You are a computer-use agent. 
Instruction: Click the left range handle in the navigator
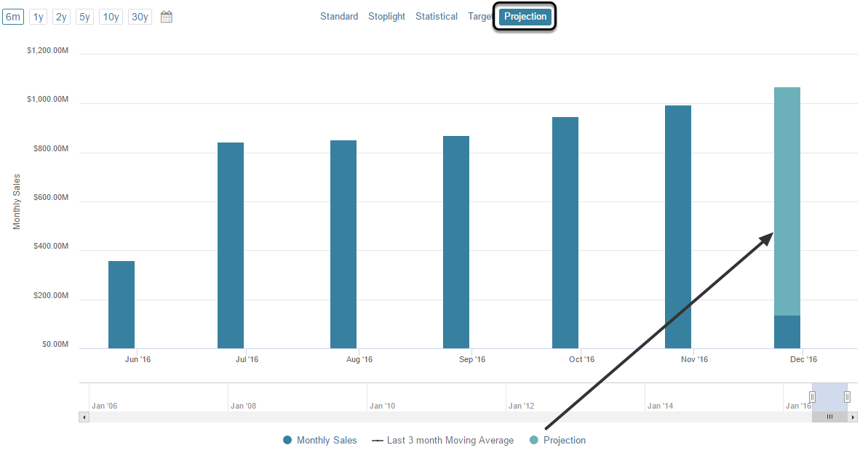coord(812,397)
